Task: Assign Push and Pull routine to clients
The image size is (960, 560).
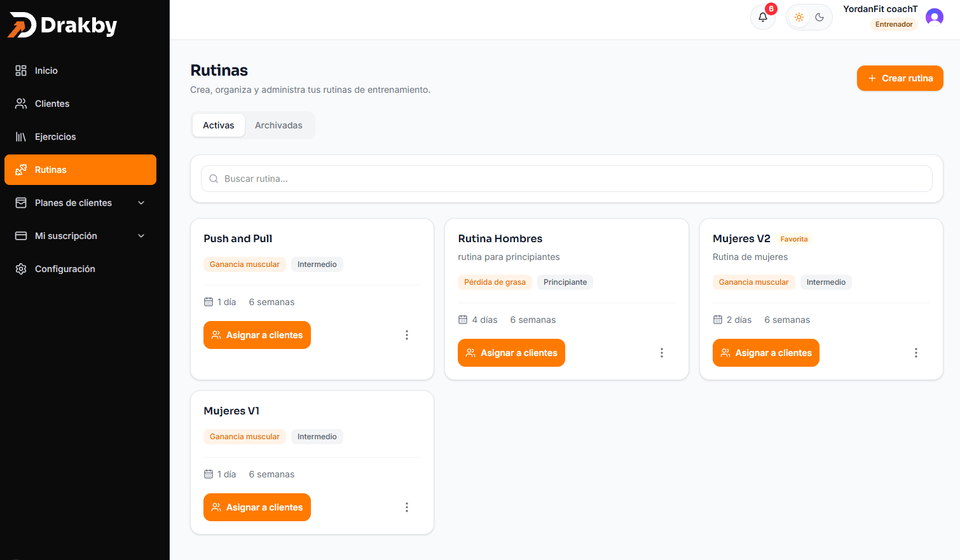Action: pos(257,335)
